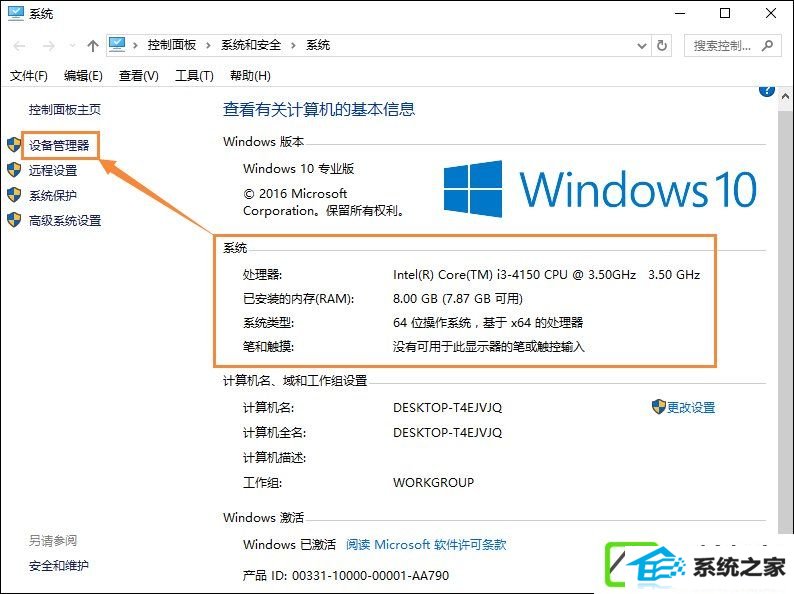Open help via blue question icon
Viewport: 794px width, 594px height.
(x=767, y=91)
